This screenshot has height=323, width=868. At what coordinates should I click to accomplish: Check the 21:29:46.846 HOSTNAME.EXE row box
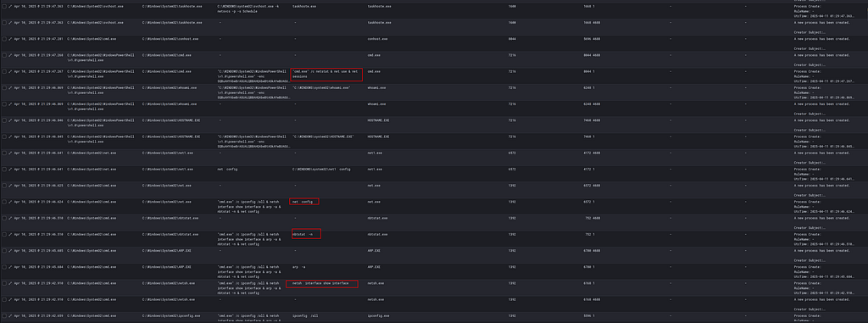click(4, 120)
